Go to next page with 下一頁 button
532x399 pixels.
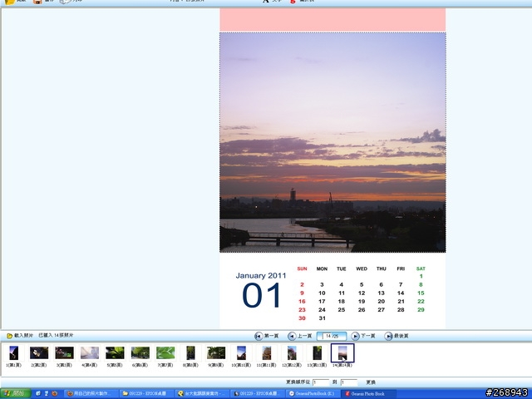(363, 336)
